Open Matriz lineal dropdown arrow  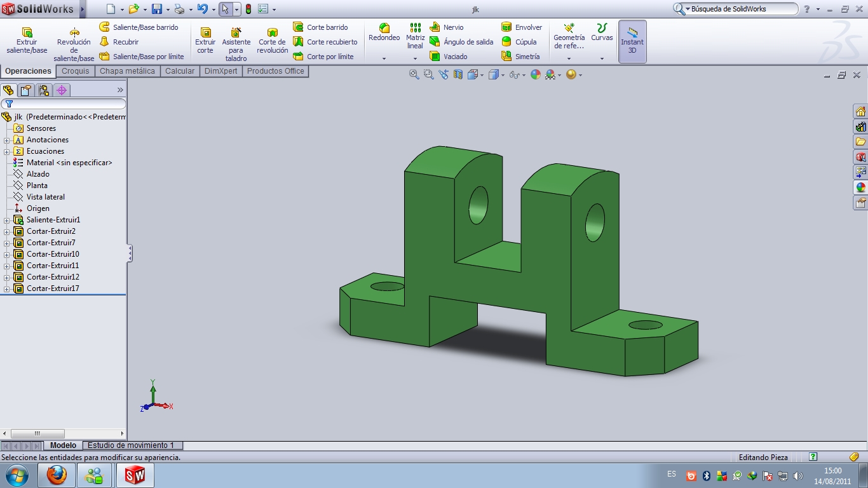coord(415,58)
